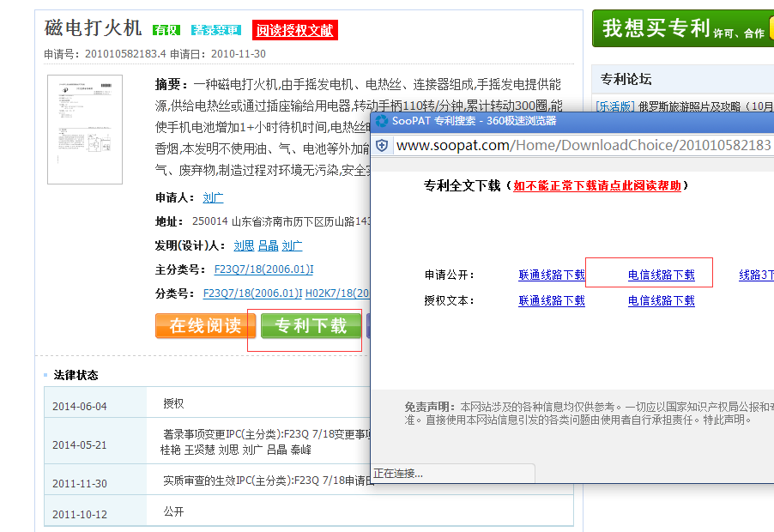Click applicant link 刘广

[213, 197]
